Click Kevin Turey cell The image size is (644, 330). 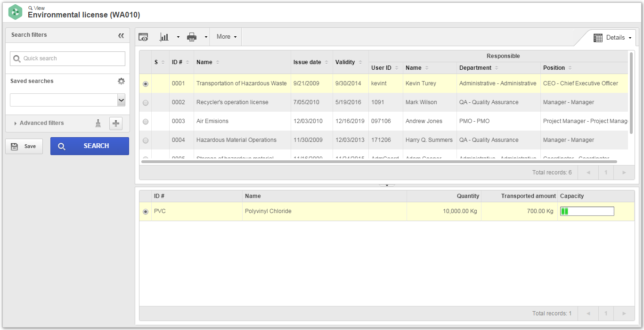click(x=429, y=83)
